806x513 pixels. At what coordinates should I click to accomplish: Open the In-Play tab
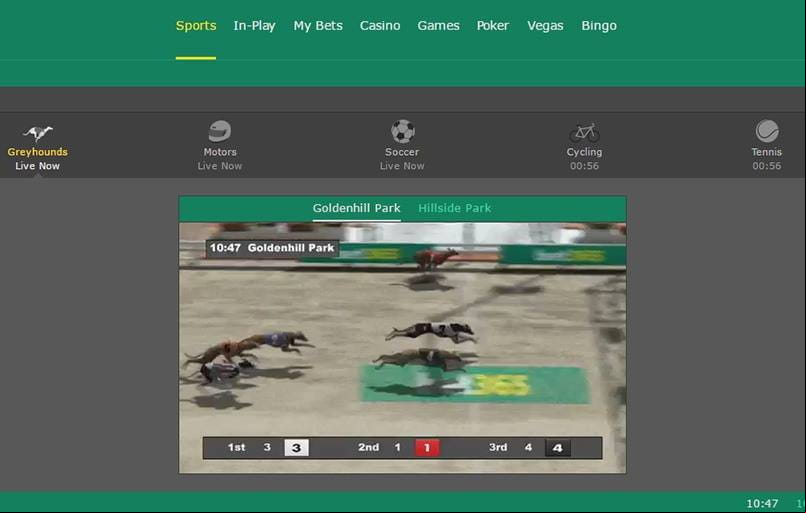pos(254,26)
